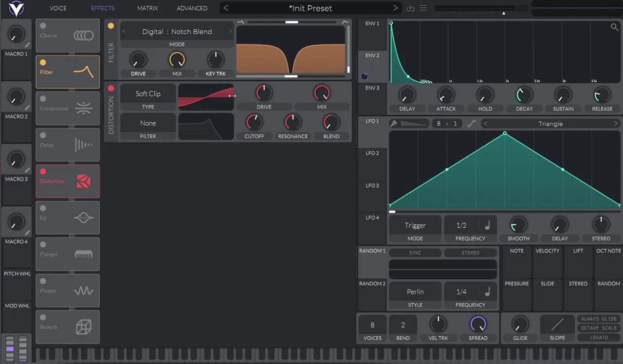The image size is (623, 364).
Task: Click the OCTAVE SCALE button
Action: point(599,328)
